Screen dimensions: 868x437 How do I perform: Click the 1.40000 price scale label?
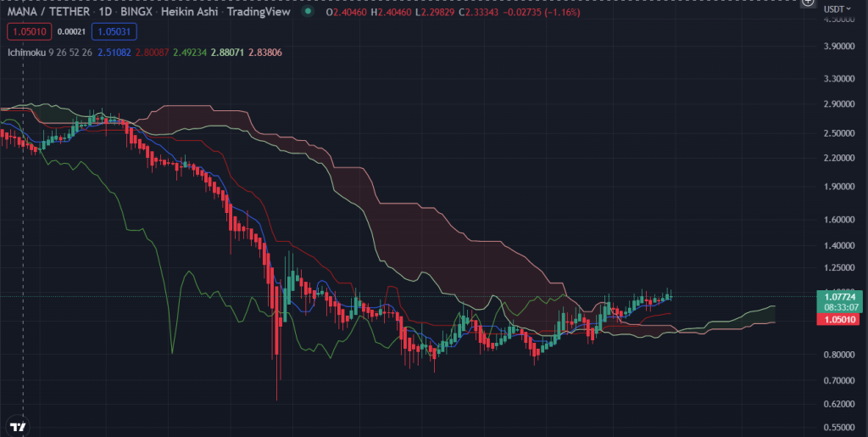point(839,245)
